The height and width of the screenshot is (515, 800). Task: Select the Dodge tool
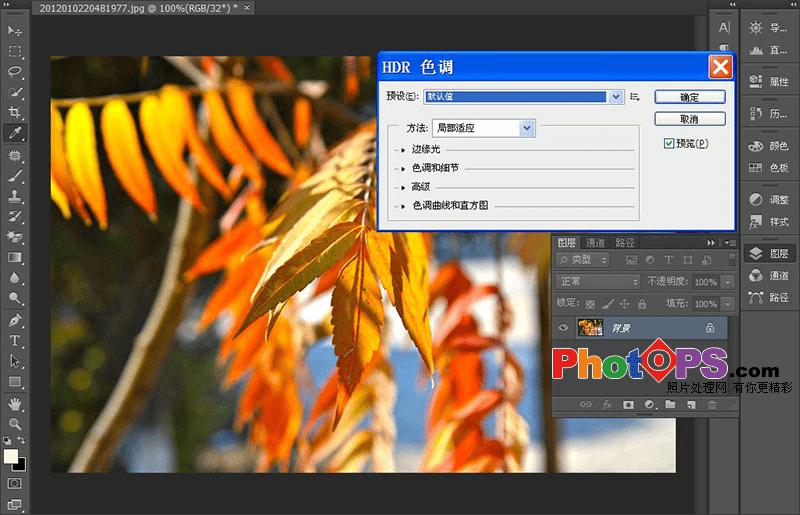coord(15,298)
